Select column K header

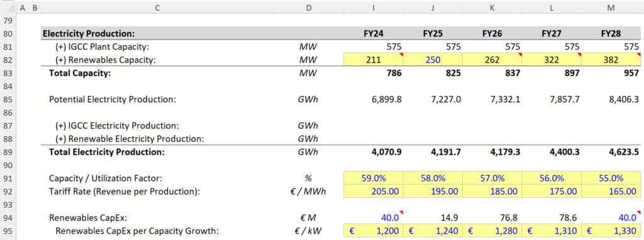tap(492, 7)
